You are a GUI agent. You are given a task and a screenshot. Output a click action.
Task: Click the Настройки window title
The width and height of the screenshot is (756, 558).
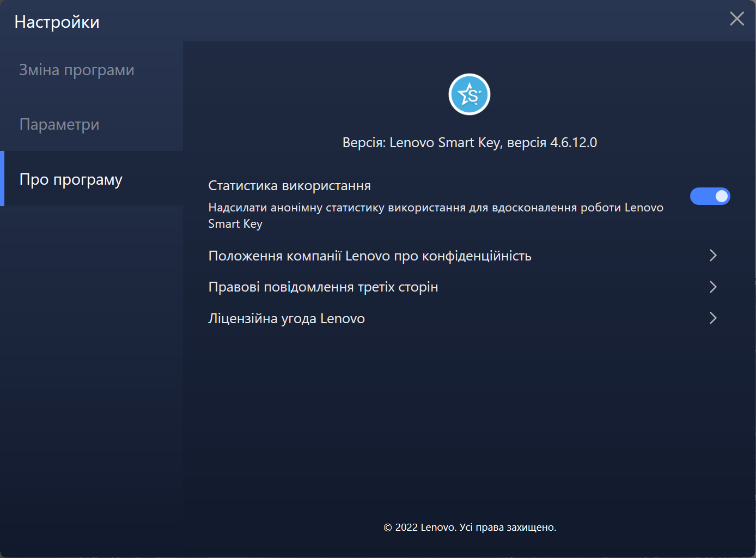pos(57,22)
